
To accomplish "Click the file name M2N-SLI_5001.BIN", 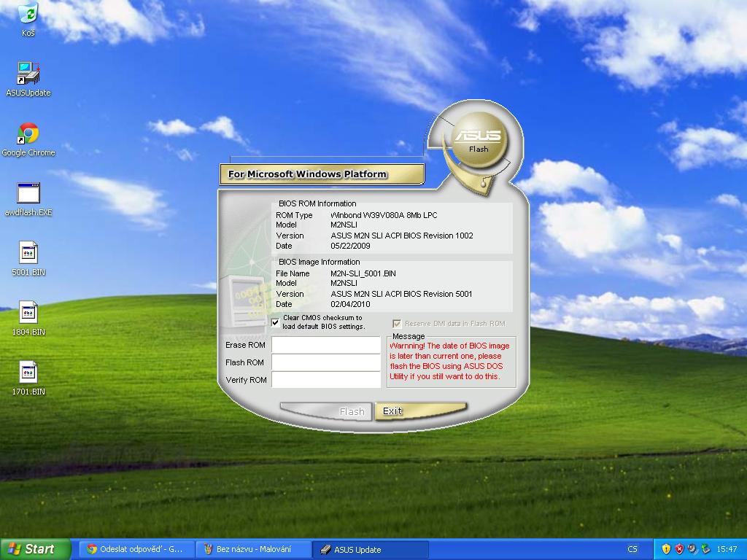I will click(x=363, y=273).
